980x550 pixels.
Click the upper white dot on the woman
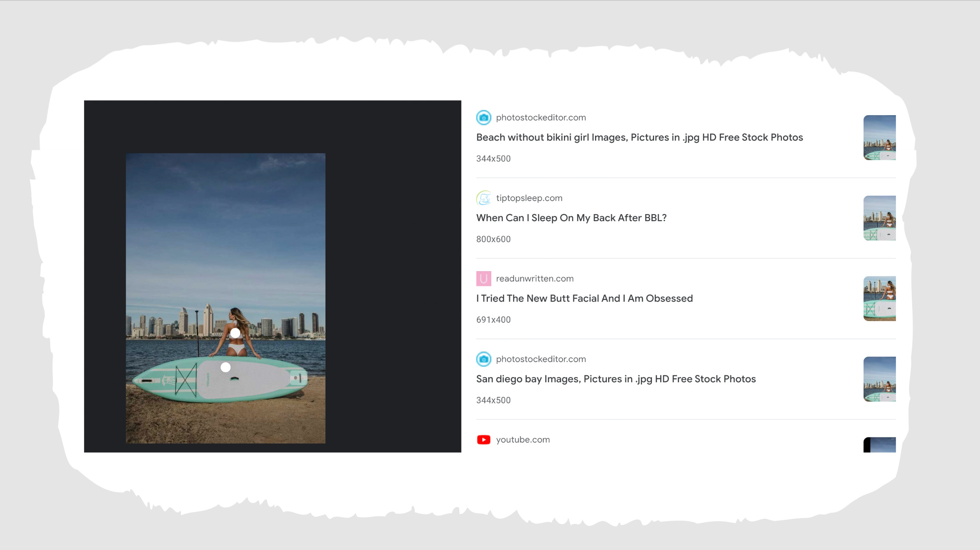(x=235, y=333)
